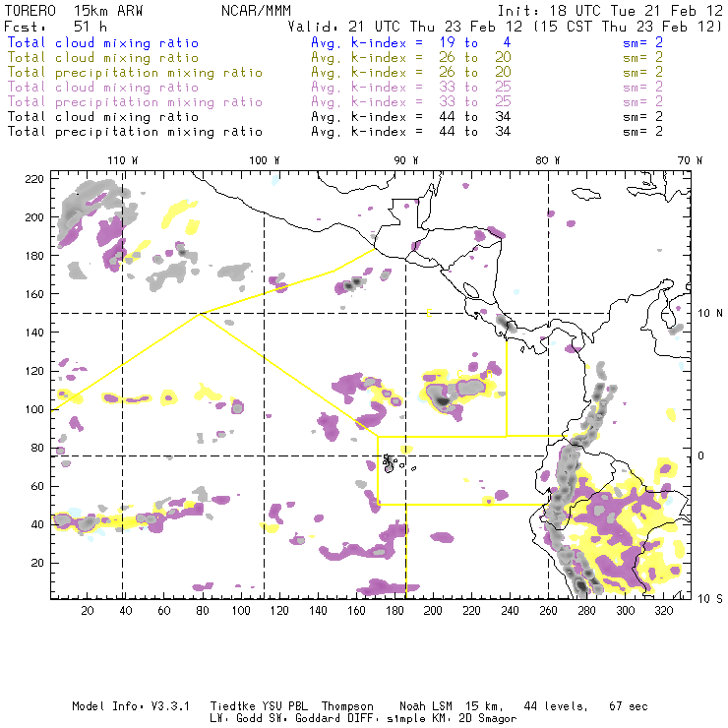Click the y-axis tick label '140'

pyautogui.click(x=34, y=333)
